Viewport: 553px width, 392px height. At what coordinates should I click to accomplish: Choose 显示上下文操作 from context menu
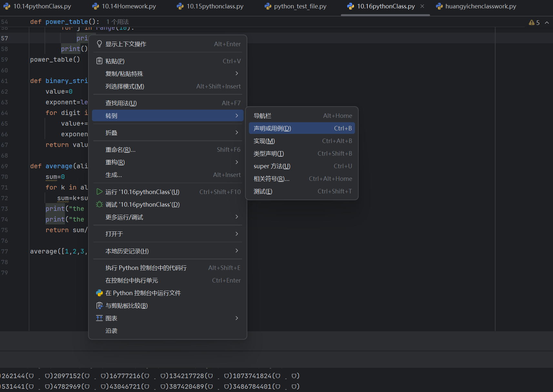[168, 44]
